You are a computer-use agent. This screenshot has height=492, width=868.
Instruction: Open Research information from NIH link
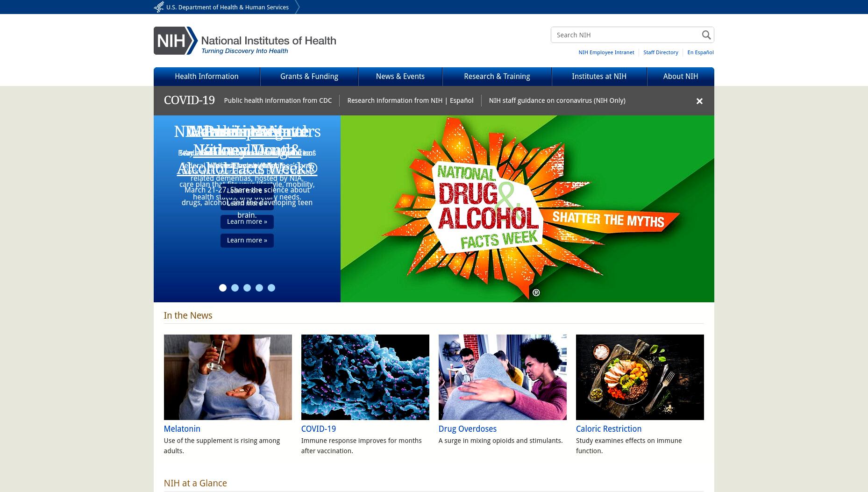click(x=395, y=100)
